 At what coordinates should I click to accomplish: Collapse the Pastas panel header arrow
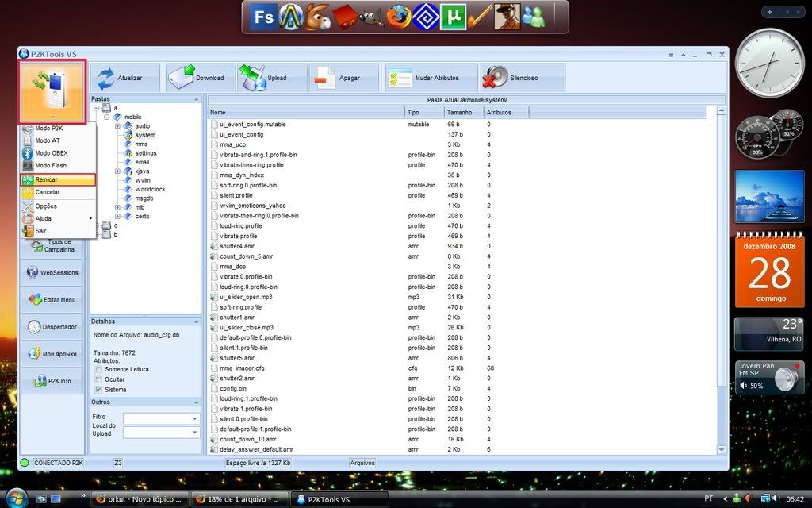click(x=197, y=99)
